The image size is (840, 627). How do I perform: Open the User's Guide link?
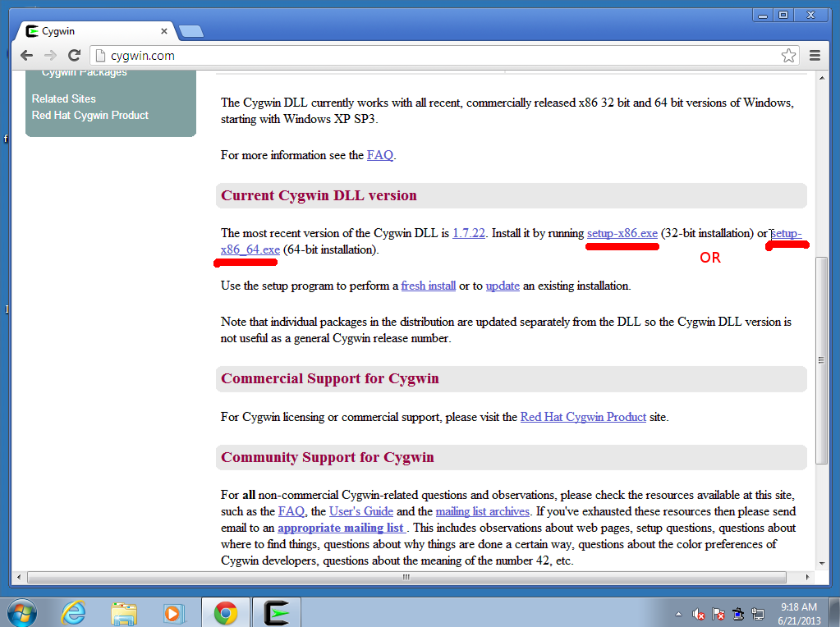pos(361,511)
